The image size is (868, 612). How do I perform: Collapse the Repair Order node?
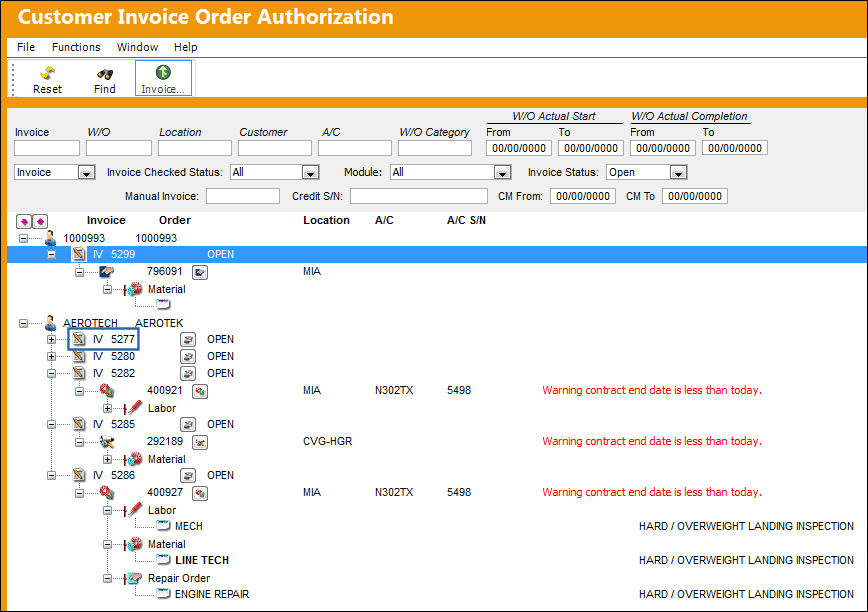click(x=107, y=579)
